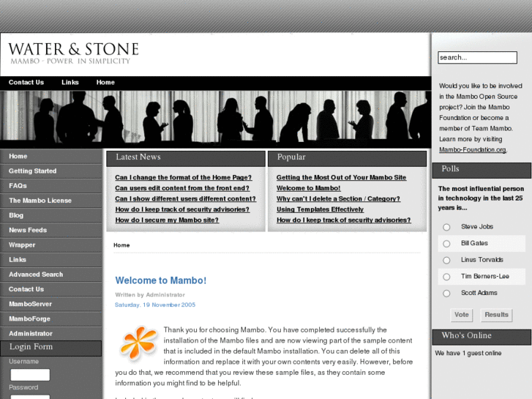Image resolution: width=532 pixels, height=399 pixels.
Task: Open Latest News security advisories link
Action: tap(182, 209)
